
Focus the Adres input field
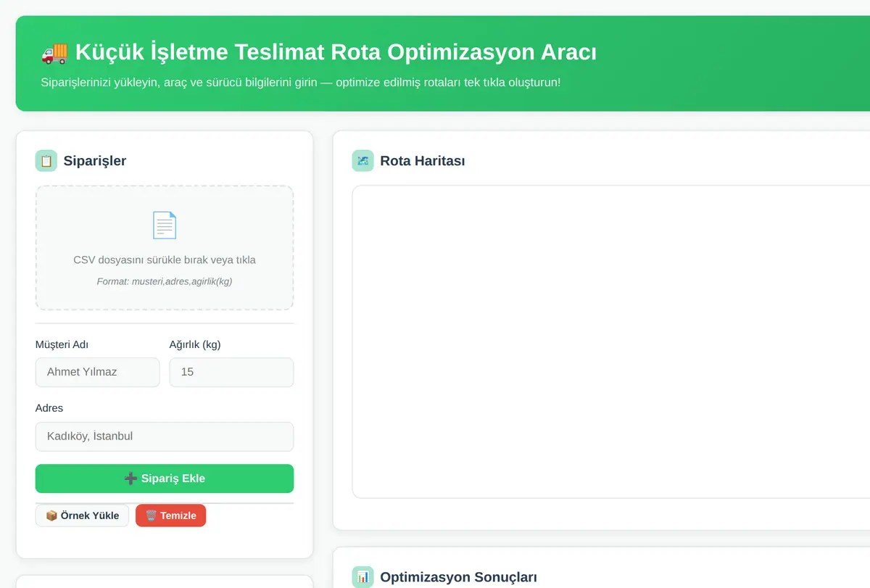[x=165, y=436]
